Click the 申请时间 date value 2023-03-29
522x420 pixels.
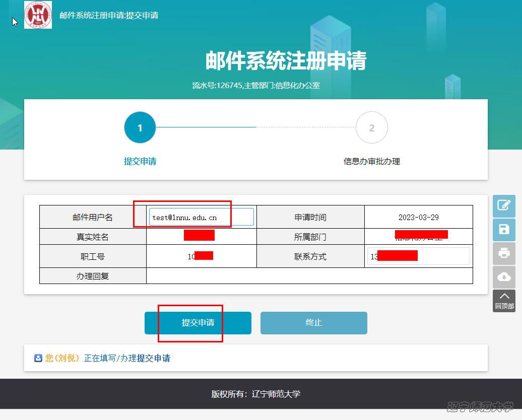click(418, 217)
